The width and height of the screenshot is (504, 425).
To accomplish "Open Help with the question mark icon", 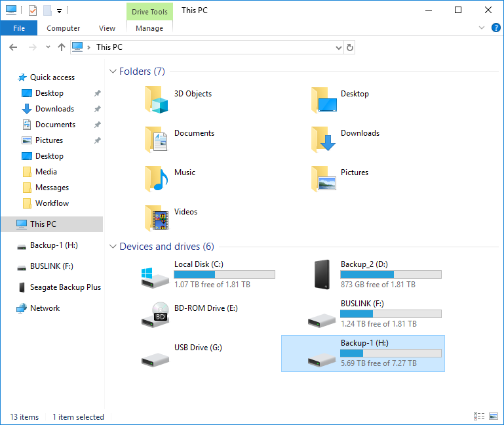I will click(x=495, y=28).
